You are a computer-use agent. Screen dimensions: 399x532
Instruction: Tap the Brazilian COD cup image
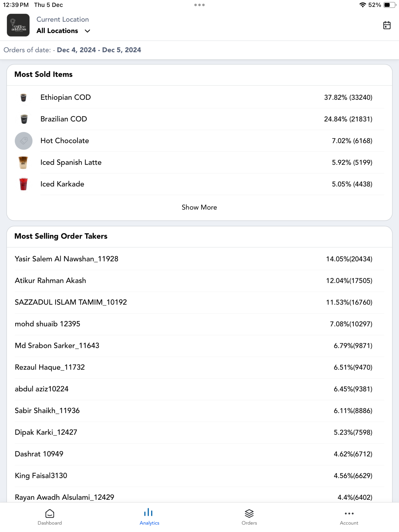[24, 119]
